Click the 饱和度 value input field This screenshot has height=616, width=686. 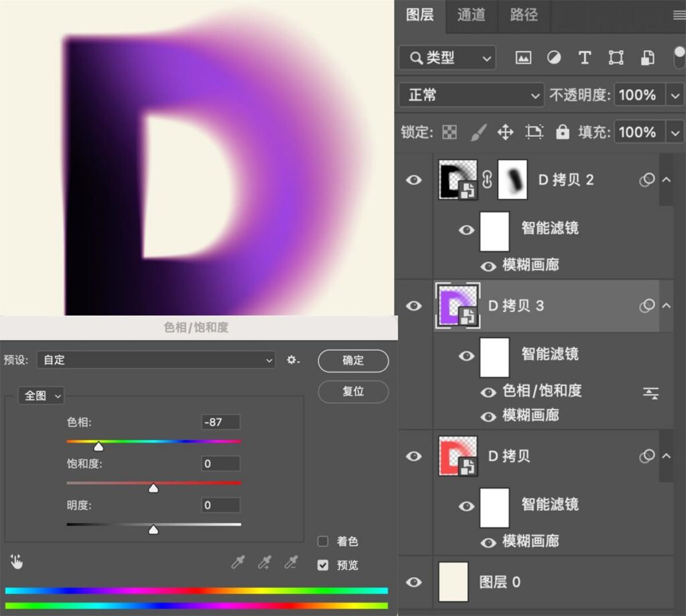point(220,463)
